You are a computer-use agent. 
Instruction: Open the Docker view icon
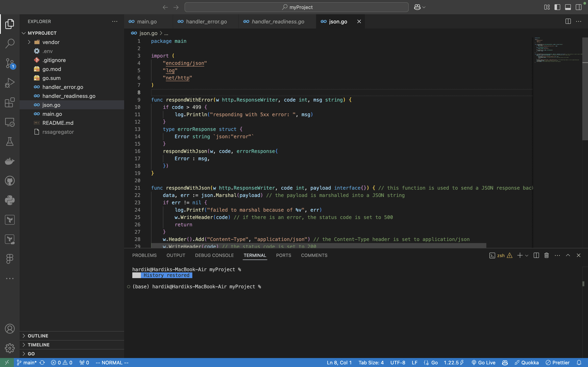[10, 161]
